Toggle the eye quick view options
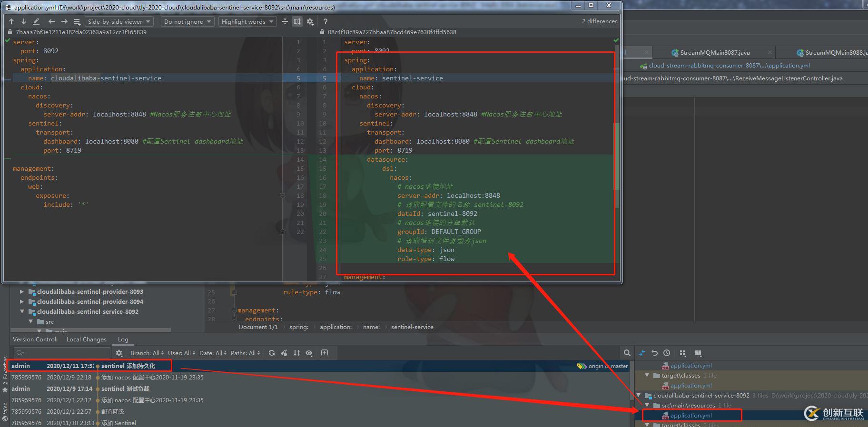This screenshot has height=427, width=868. tap(309, 353)
